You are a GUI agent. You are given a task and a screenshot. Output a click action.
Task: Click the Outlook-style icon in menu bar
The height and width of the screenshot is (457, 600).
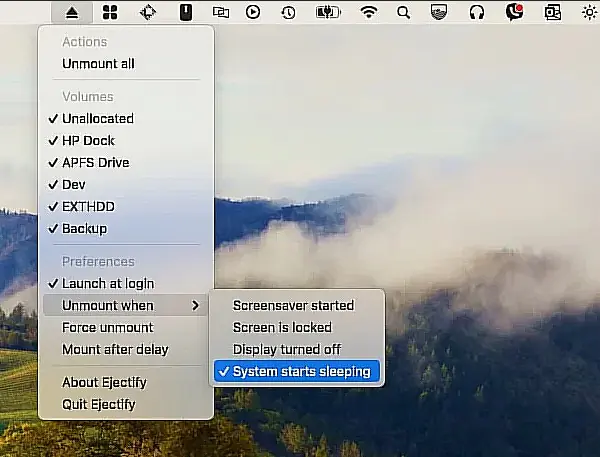pos(553,13)
